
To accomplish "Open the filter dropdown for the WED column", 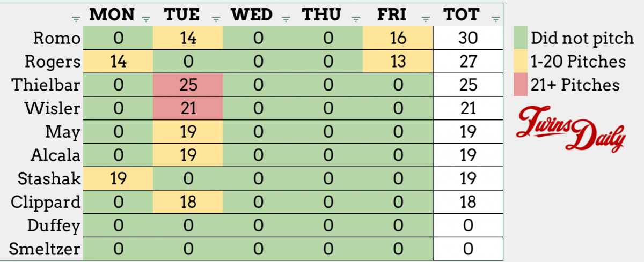I will pos(287,19).
